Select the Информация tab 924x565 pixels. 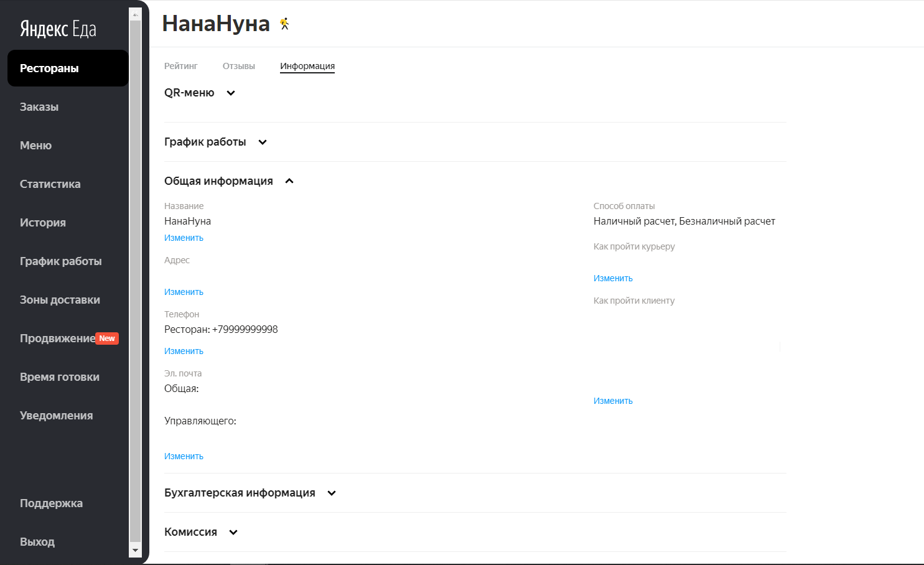click(x=307, y=66)
